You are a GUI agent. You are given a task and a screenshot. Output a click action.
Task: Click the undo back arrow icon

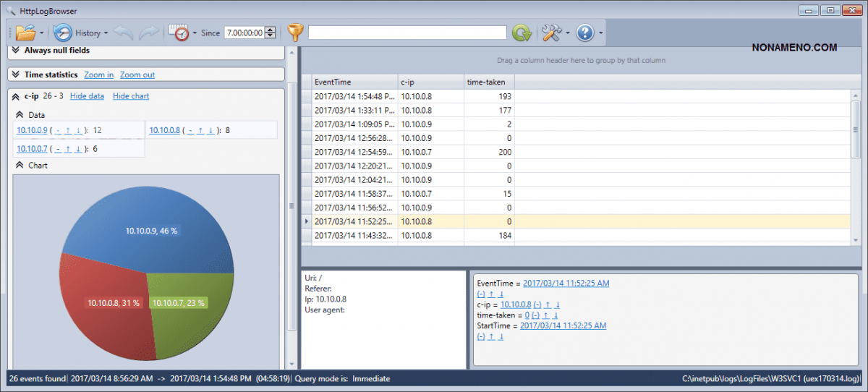click(124, 33)
